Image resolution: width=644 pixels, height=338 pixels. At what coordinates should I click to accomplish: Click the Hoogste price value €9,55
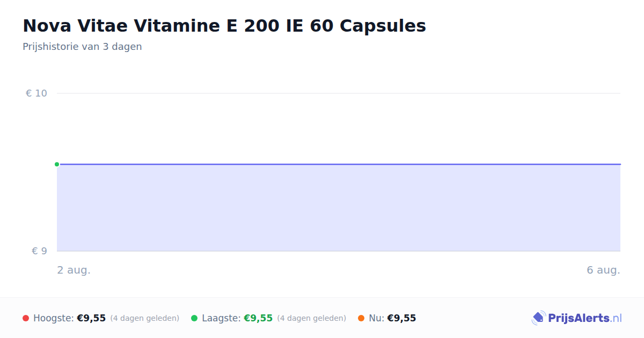(91, 318)
